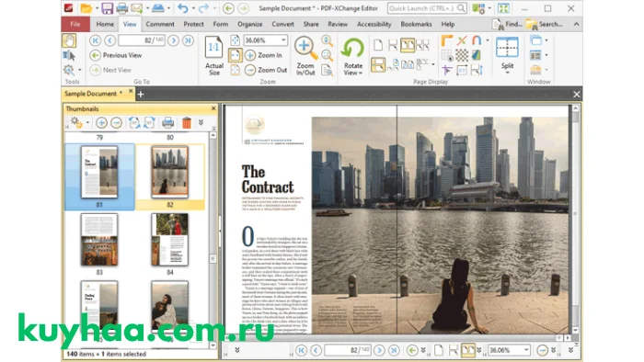Image resolution: width=644 pixels, height=362 pixels.
Task: Collapse the ribbon with the up chevron
Action: pyautogui.click(x=576, y=24)
